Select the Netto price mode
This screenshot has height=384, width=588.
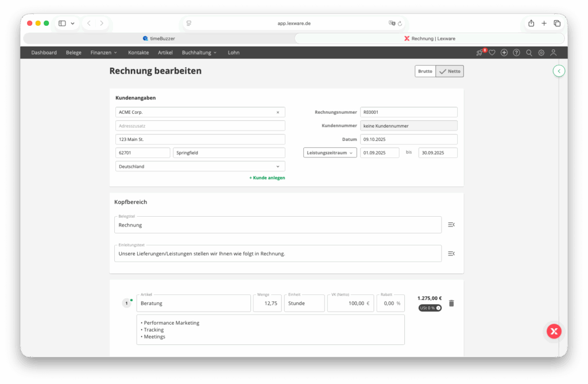pos(450,71)
